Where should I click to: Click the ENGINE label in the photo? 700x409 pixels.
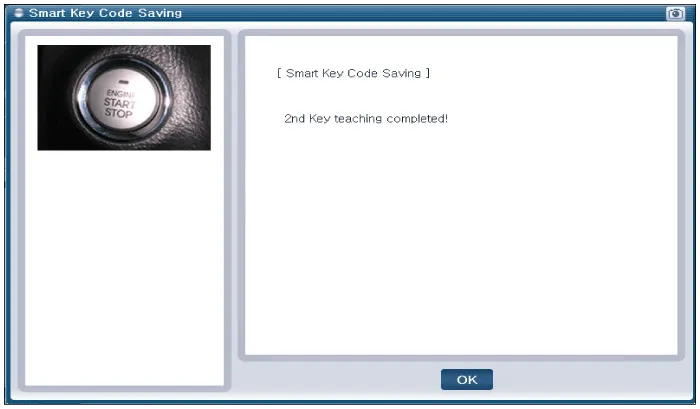tap(121, 93)
